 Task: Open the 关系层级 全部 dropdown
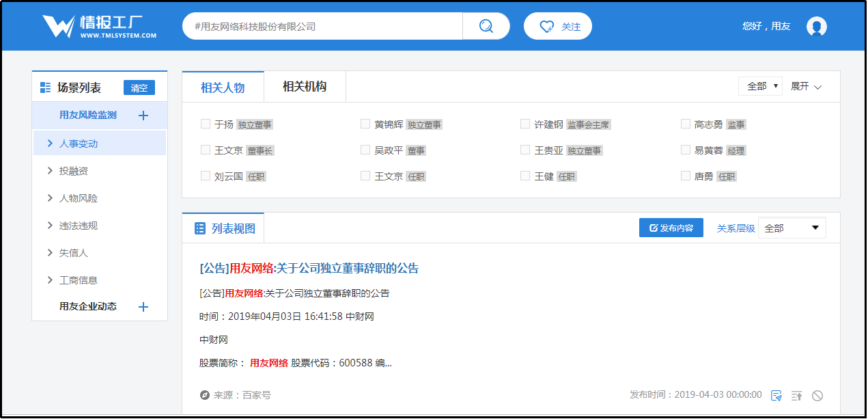792,228
